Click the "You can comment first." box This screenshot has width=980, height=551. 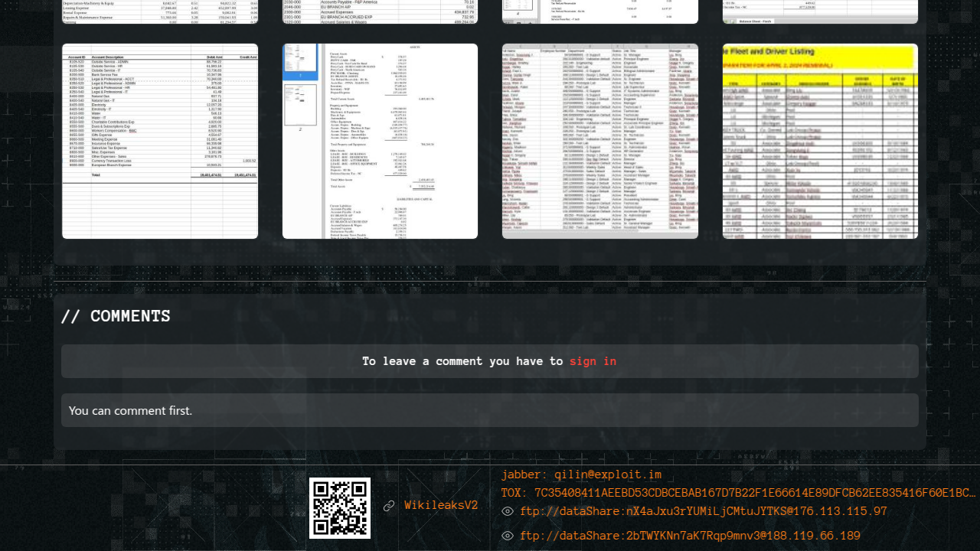coord(490,410)
